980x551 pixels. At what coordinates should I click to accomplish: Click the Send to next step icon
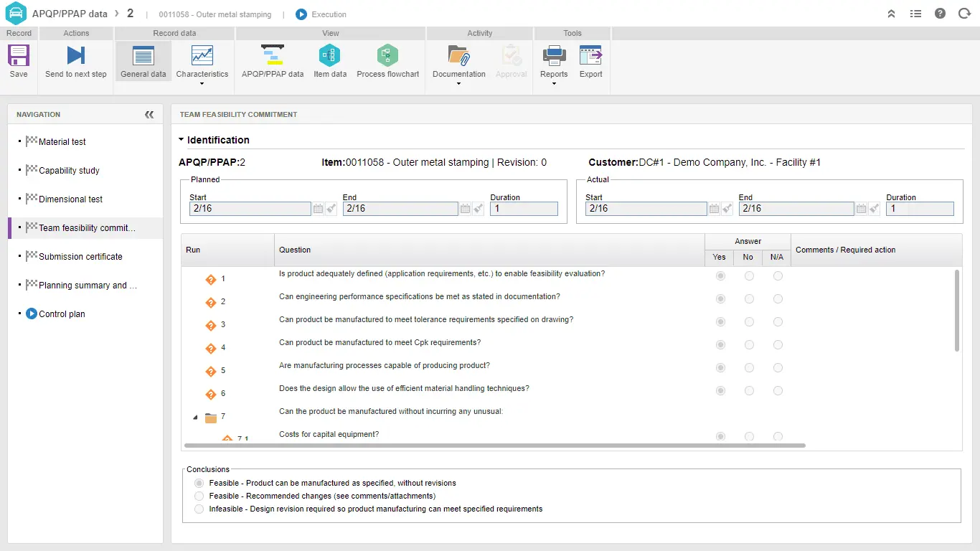pos(75,56)
